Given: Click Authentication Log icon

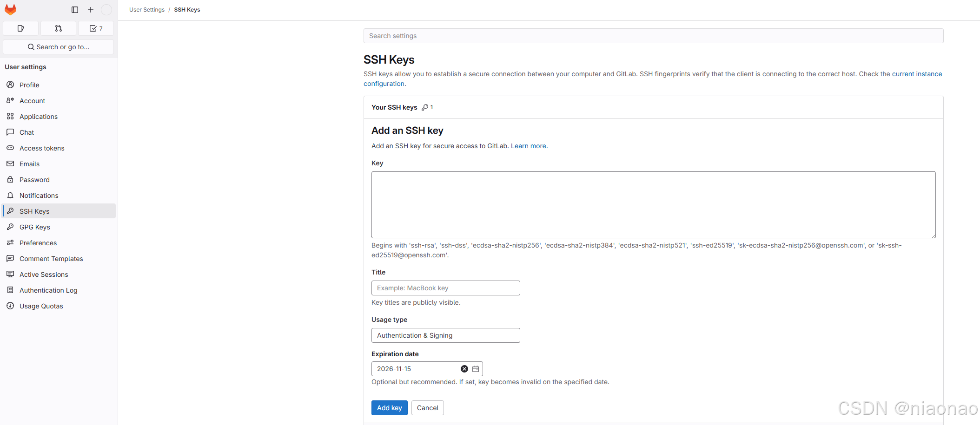Looking at the screenshot, I should click(10, 290).
